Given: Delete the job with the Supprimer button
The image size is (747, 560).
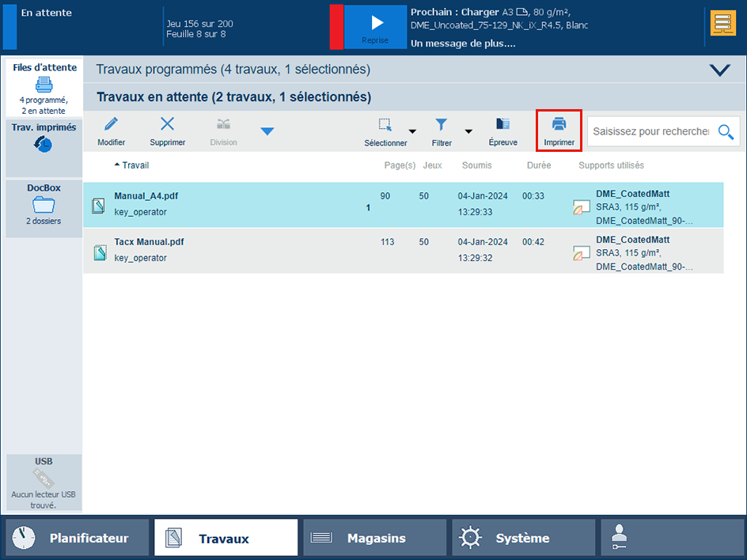Looking at the screenshot, I should tap(167, 131).
